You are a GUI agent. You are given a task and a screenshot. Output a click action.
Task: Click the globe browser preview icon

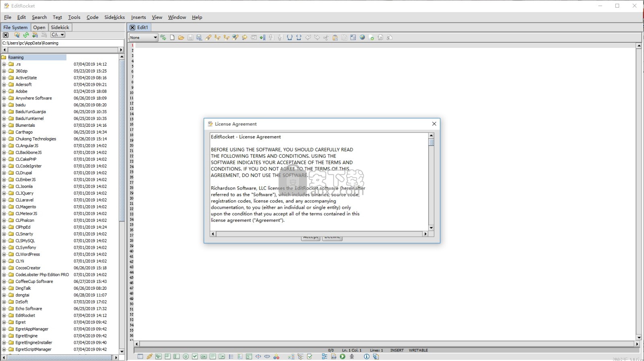[362, 37]
